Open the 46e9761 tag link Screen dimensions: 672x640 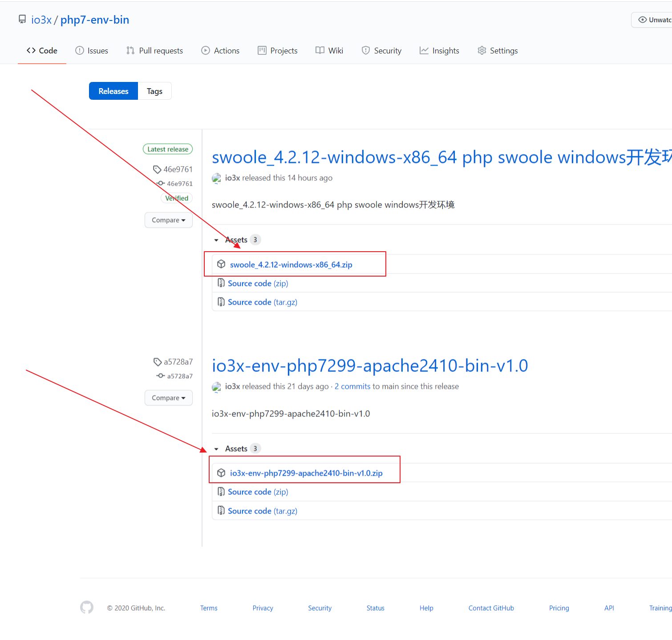coord(173,169)
